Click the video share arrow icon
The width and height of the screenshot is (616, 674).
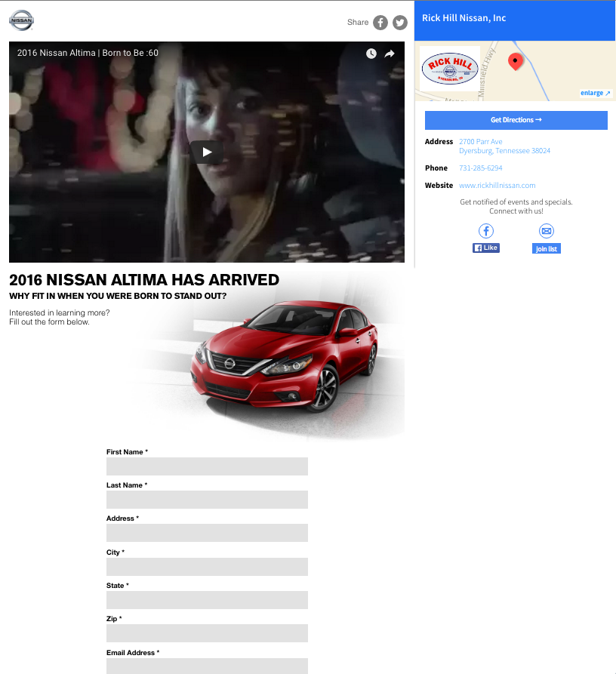pos(390,54)
